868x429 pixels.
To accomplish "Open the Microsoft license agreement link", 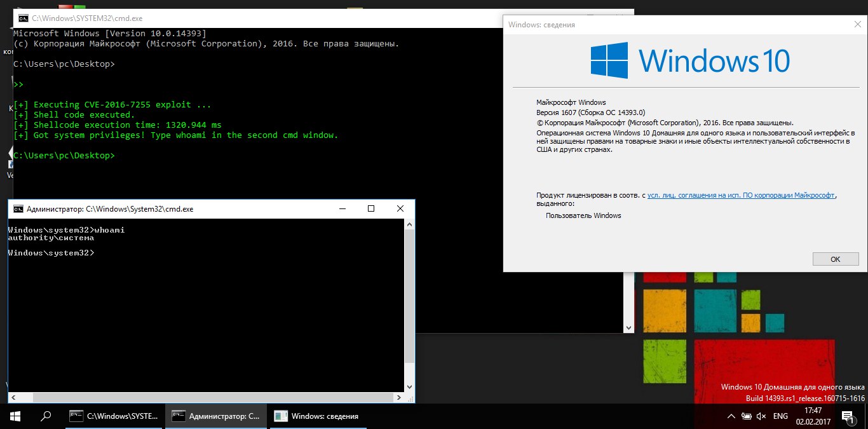I will point(741,195).
